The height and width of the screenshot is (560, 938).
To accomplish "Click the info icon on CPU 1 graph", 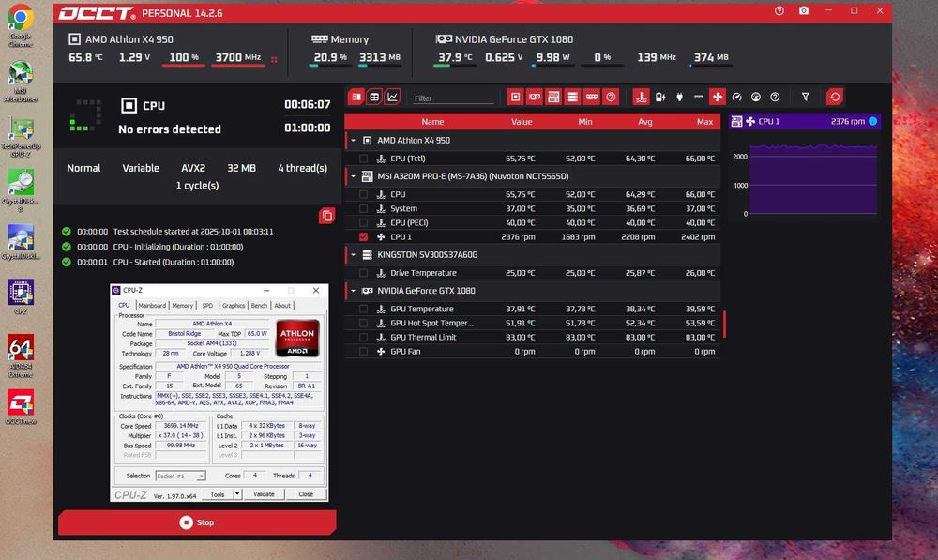I will point(872,121).
